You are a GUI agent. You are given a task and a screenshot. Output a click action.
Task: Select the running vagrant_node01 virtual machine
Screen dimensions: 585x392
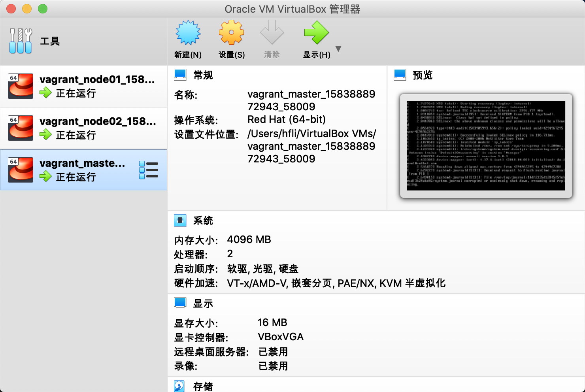tap(83, 86)
